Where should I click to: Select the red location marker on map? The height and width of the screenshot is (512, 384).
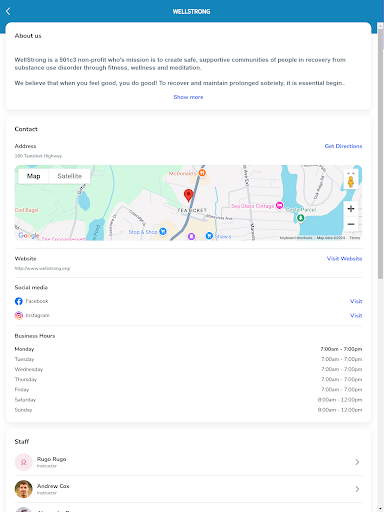click(x=188, y=195)
